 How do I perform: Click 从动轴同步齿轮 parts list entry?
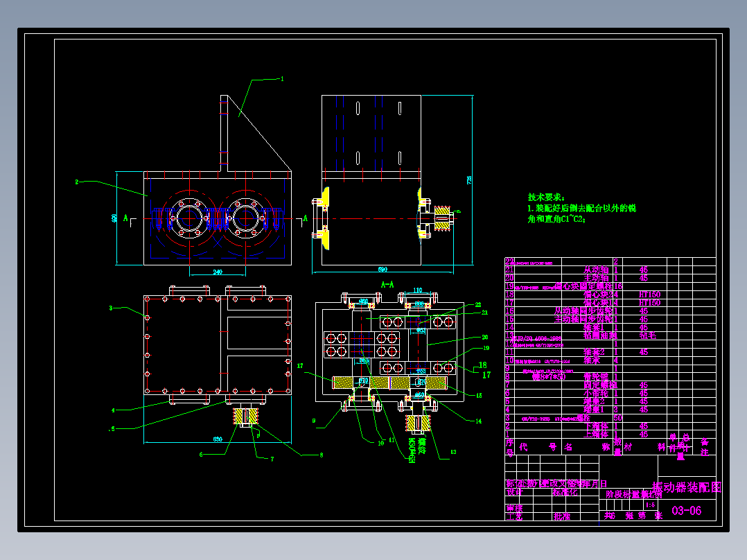583,310
